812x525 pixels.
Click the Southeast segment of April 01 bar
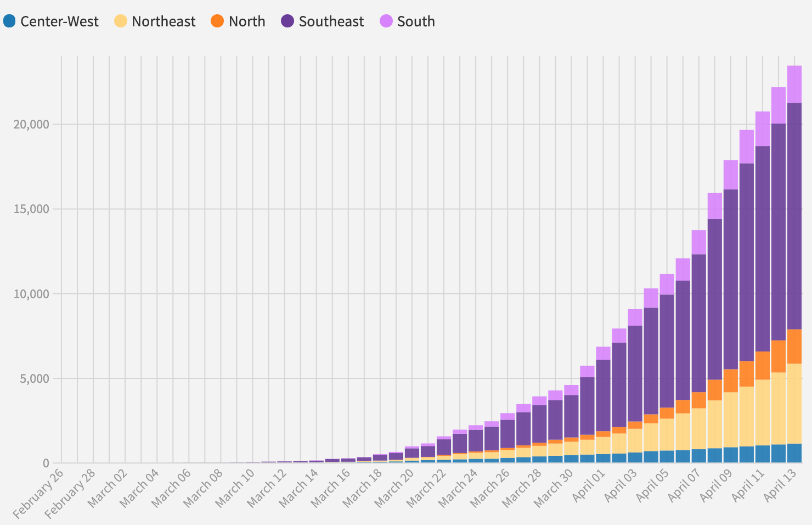pyautogui.click(x=603, y=395)
